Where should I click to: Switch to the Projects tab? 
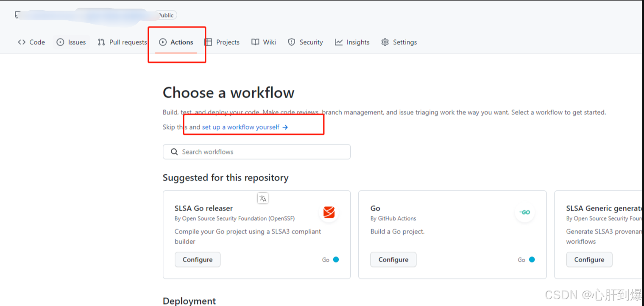(222, 42)
